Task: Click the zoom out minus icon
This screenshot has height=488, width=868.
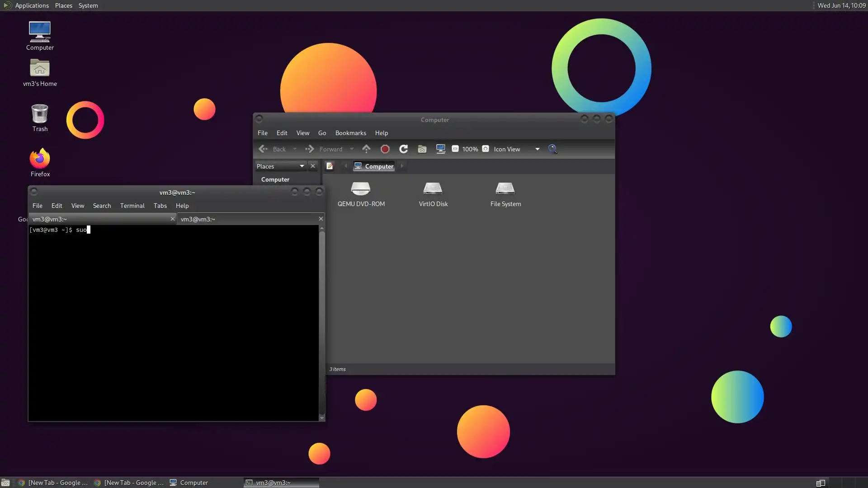Action: pyautogui.click(x=455, y=149)
